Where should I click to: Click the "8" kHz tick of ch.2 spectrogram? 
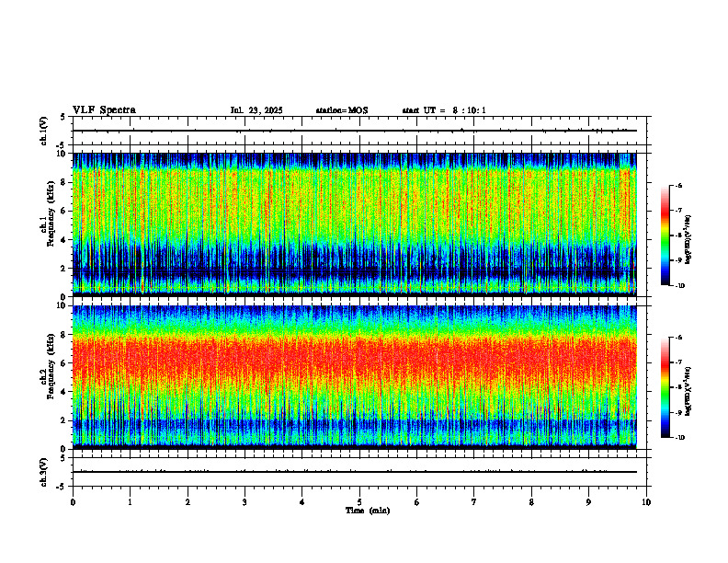pos(64,335)
